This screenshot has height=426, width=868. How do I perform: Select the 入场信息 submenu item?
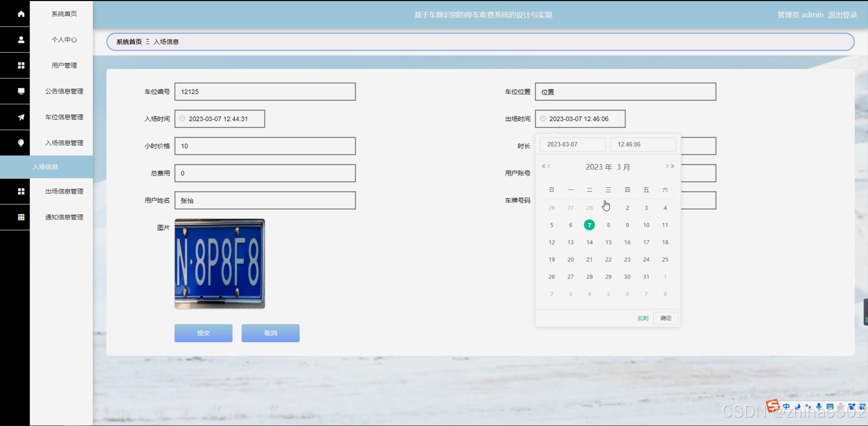point(46,167)
